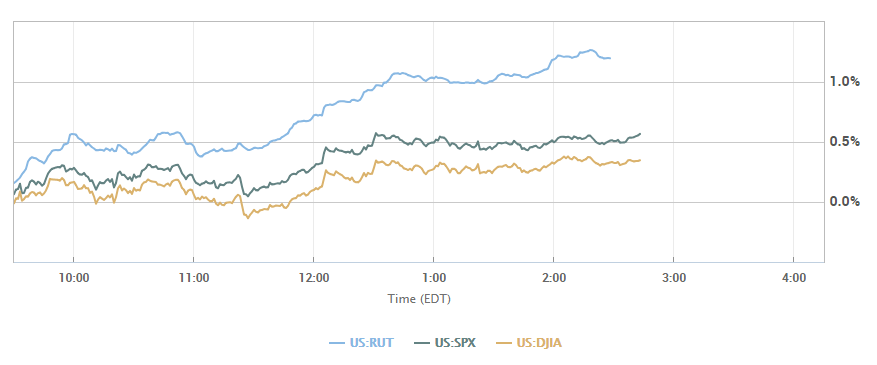The height and width of the screenshot is (365, 877).
Task: Click the 10:00 time axis label
Action: (73, 277)
